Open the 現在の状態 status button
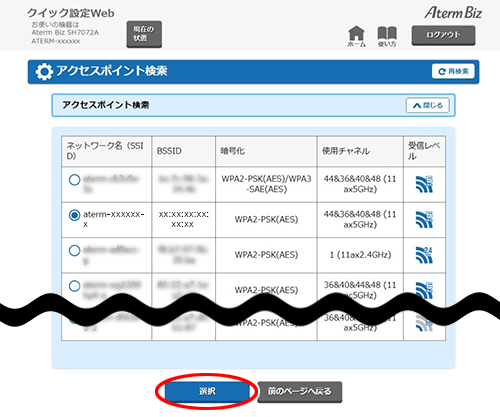This screenshot has height=417, width=500. (x=144, y=34)
